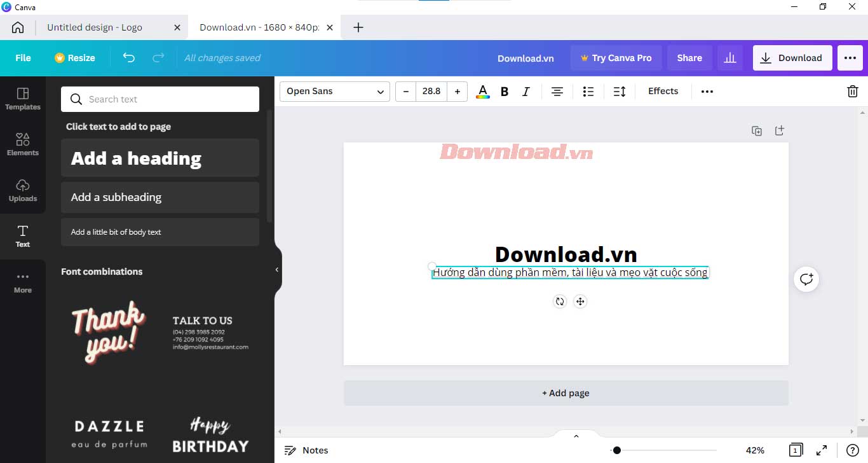
Task: Delete the selected text element
Action: 852,91
